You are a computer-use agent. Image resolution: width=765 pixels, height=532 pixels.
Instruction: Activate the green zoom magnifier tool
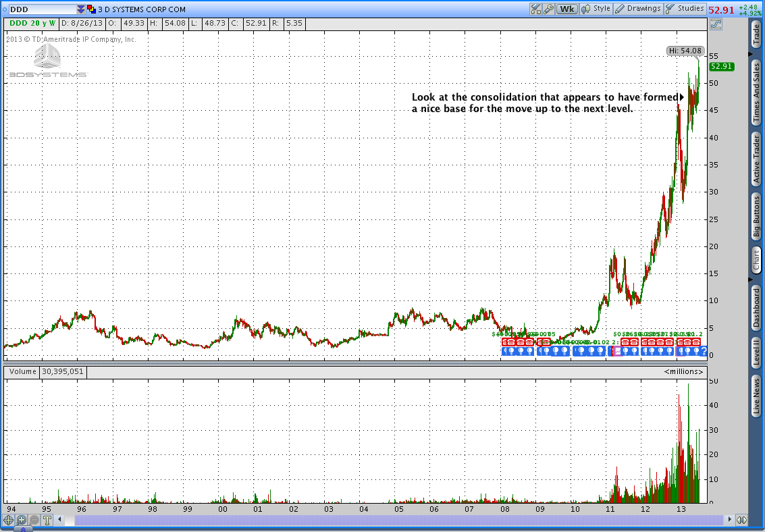[22, 521]
